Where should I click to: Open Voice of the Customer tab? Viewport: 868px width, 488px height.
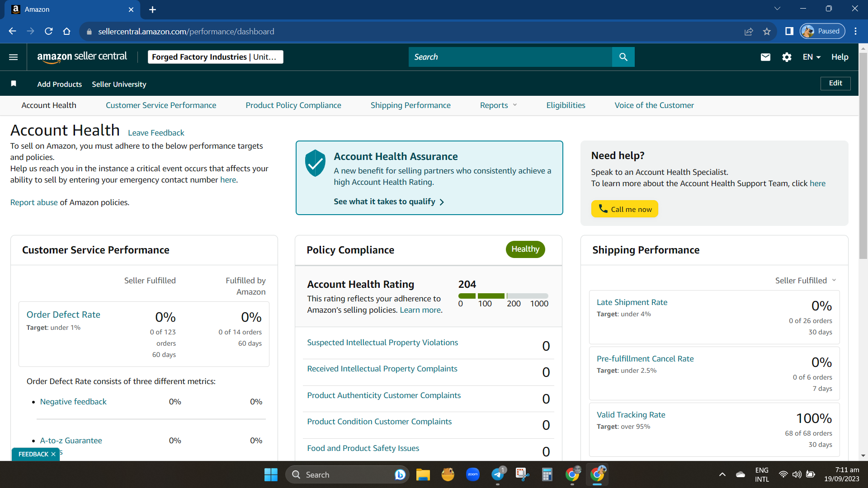coord(654,105)
